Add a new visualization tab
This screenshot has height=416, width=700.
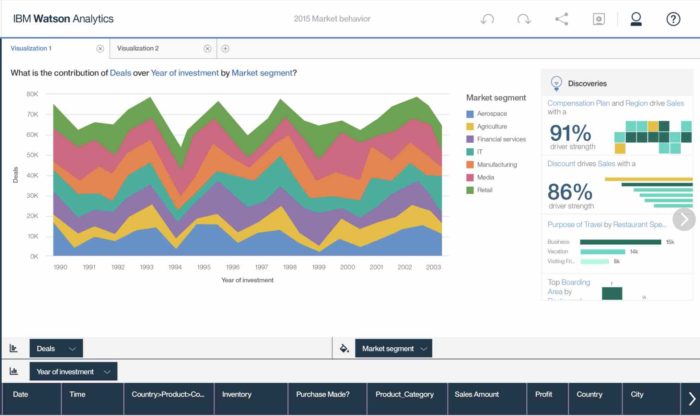click(x=225, y=49)
